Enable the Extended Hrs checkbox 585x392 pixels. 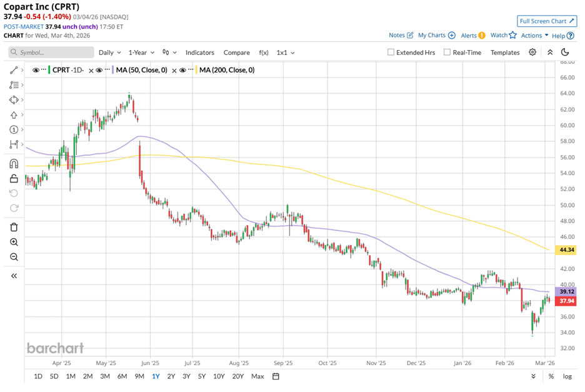(391, 53)
